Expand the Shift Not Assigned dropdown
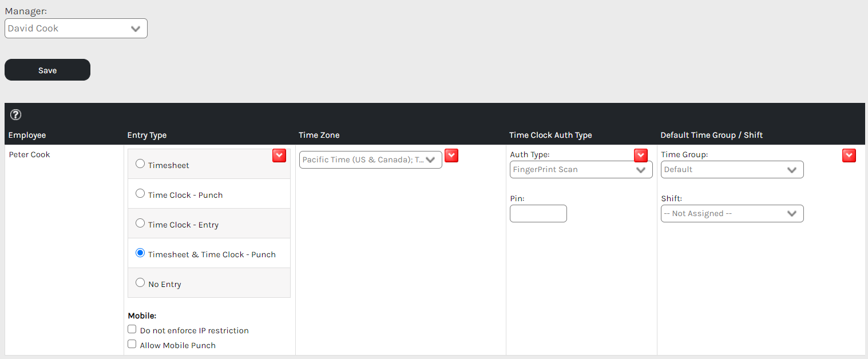This screenshot has height=359, width=868. pos(732,214)
